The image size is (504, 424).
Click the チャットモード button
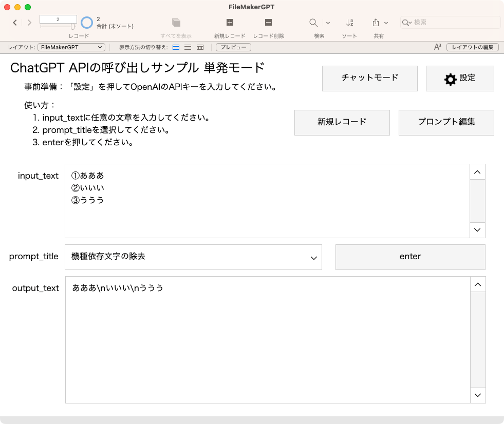369,79
